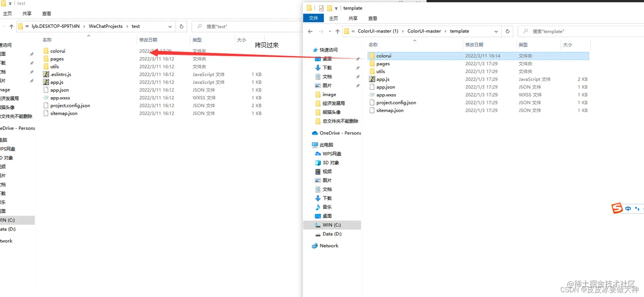Screen dimensions: 644x297
Task: Select colorui folder icon in template window
Action: tap(372, 56)
